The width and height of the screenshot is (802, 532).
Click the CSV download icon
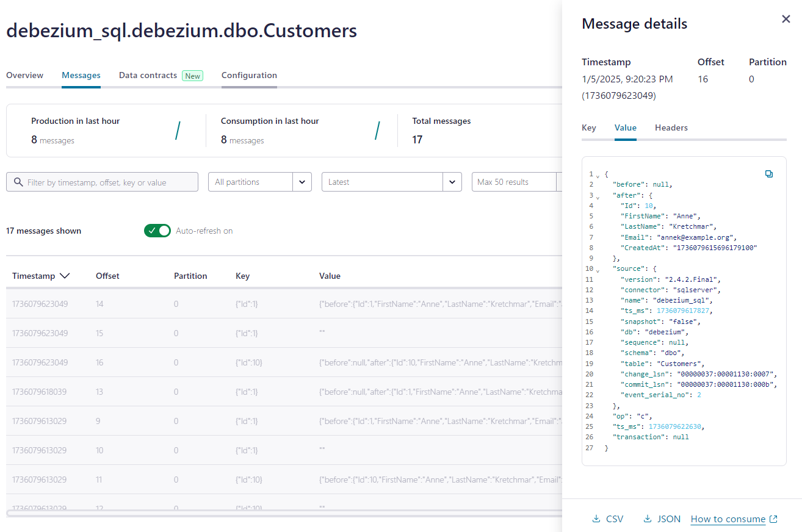596,519
